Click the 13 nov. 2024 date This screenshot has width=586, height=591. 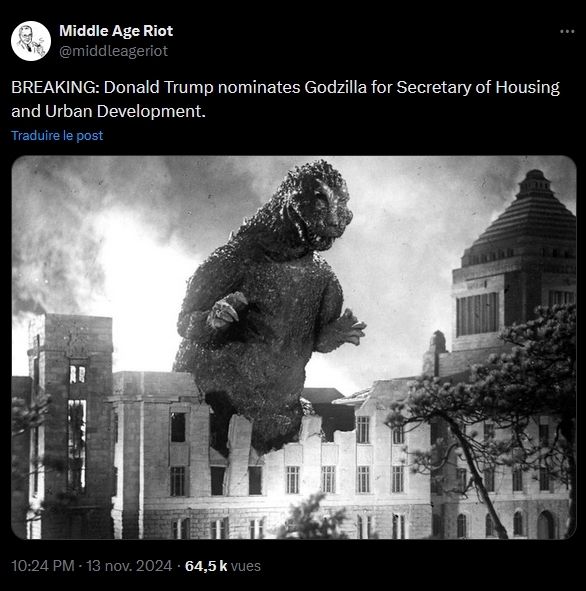coord(129,566)
